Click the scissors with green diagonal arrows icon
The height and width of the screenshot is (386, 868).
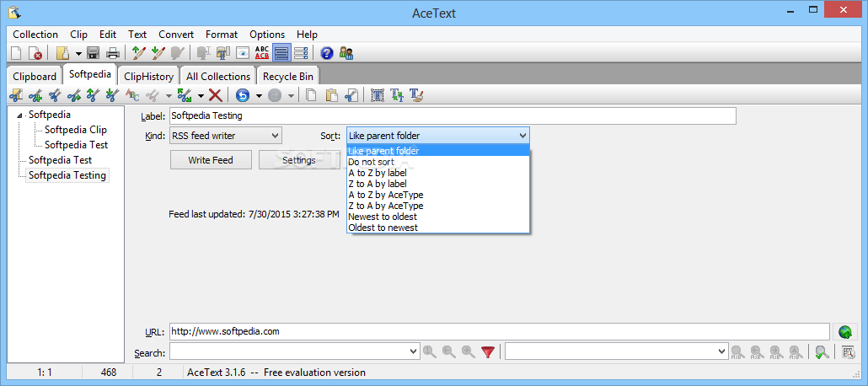[185, 95]
